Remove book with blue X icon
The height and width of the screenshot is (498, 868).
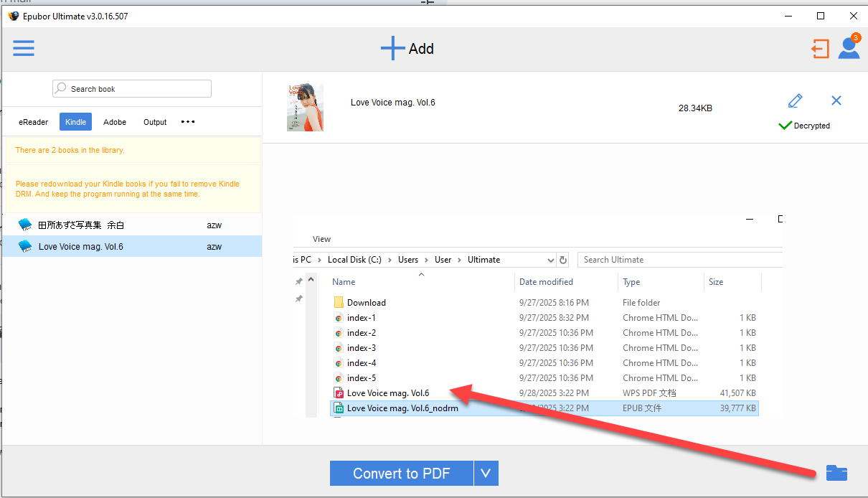coord(836,100)
